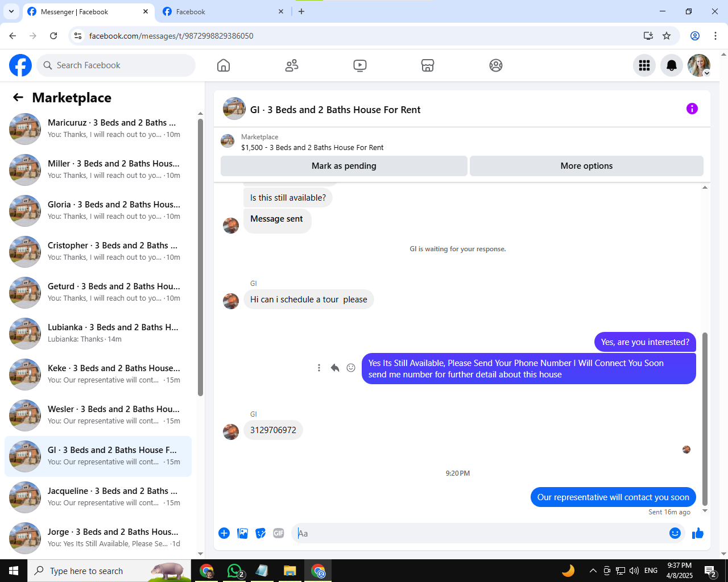Screen dimensions: 728x582
Task: Open the Chrome profile icon
Action: pyautogui.click(x=695, y=36)
